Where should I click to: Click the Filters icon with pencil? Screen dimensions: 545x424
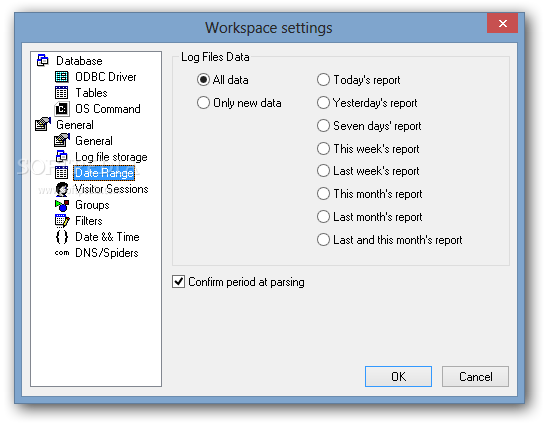coord(62,221)
